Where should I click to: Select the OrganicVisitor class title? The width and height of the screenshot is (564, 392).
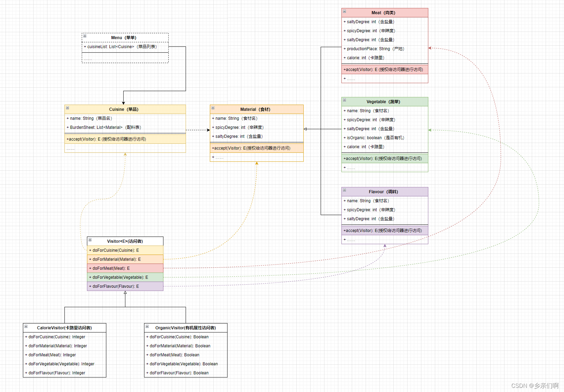186,328
